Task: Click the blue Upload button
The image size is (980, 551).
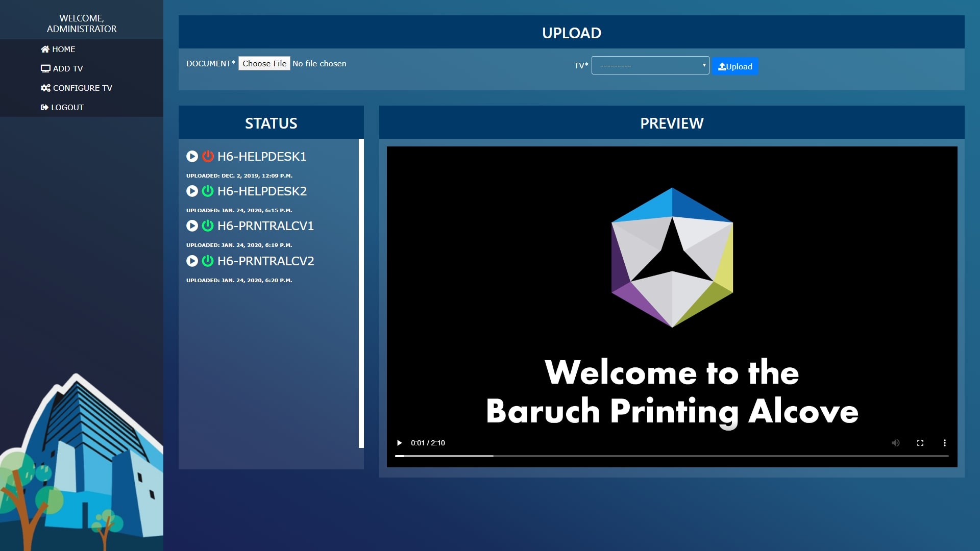Action: [x=735, y=66]
